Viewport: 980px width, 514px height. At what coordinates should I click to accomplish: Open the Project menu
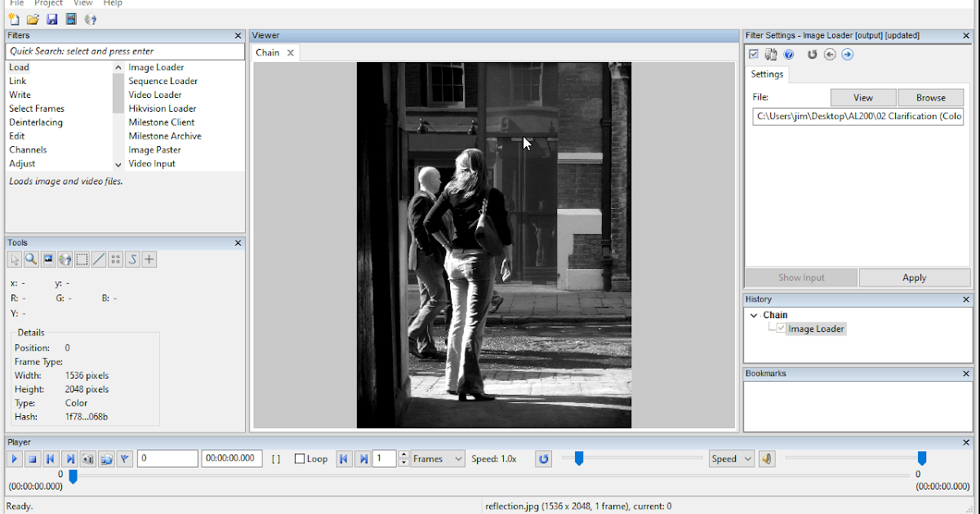(48, 3)
